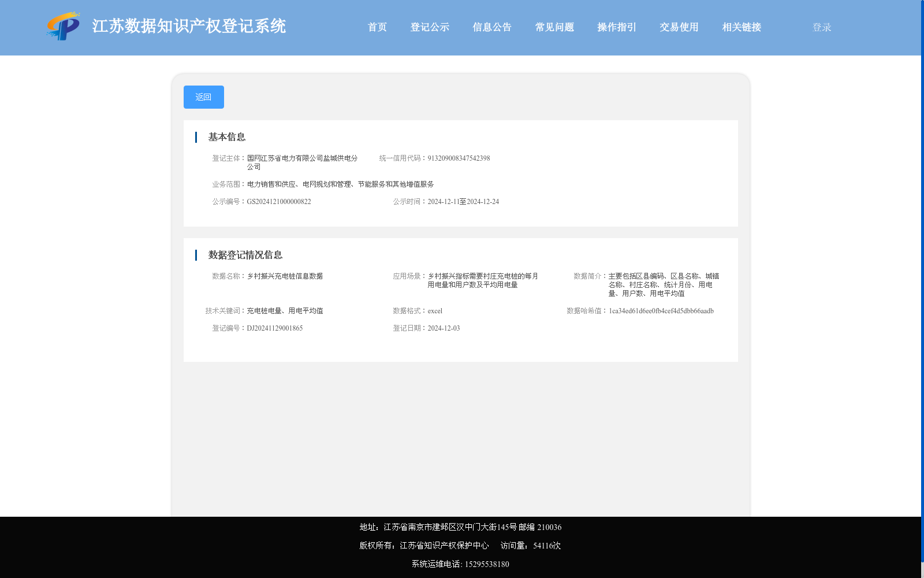Viewport: 924px width, 578px height.
Task: Select 常见问题 in the top navigation
Action: coord(554,27)
